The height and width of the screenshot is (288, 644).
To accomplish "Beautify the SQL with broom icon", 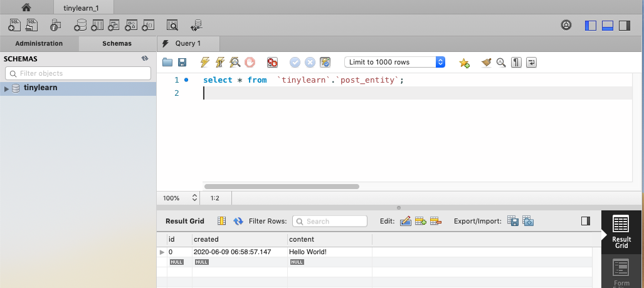I will click(486, 63).
